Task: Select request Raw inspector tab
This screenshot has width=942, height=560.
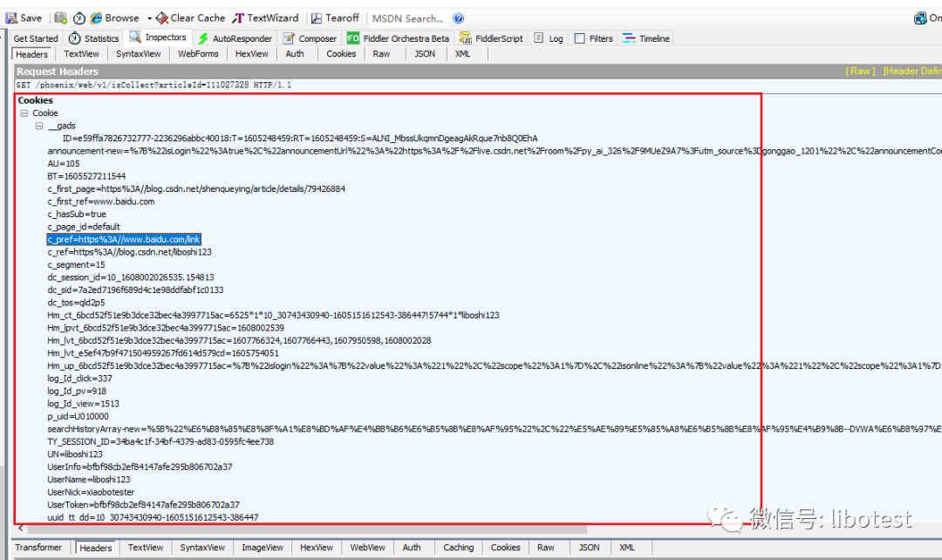Action: click(x=381, y=54)
